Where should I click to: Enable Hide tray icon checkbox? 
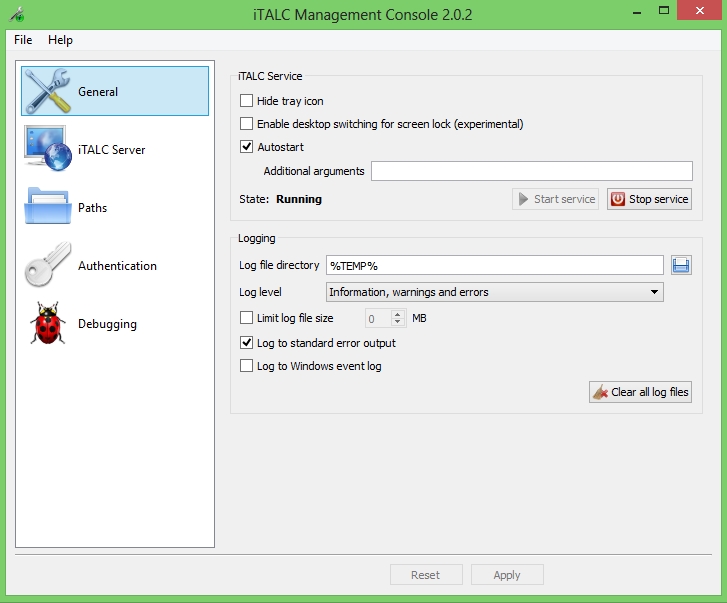(x=246, y=101)
